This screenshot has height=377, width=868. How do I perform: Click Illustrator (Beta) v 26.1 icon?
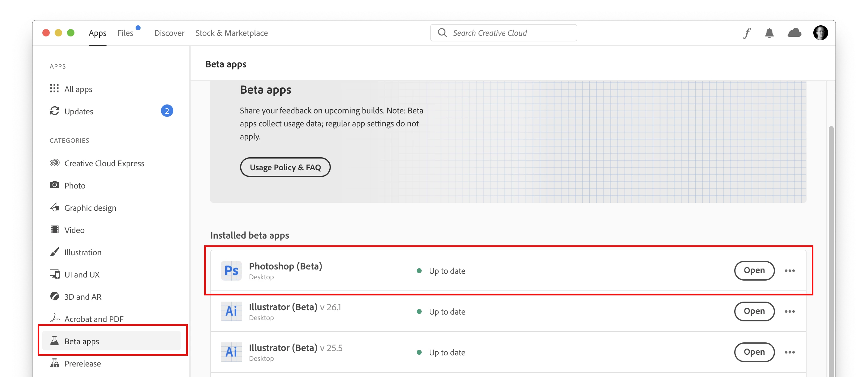[x=231, y=311]
